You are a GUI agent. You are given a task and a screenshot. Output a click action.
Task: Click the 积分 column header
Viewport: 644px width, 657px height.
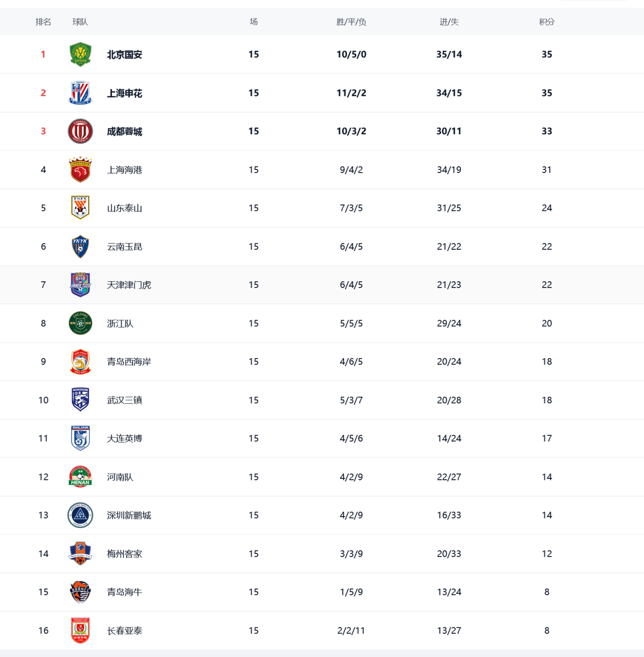coord(547,22)
